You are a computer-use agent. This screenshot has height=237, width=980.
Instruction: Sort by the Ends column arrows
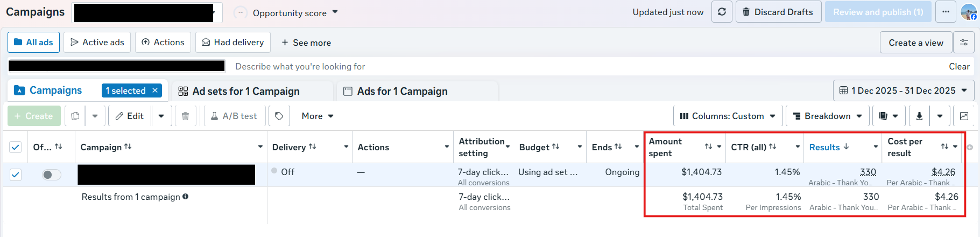(618, 147)
